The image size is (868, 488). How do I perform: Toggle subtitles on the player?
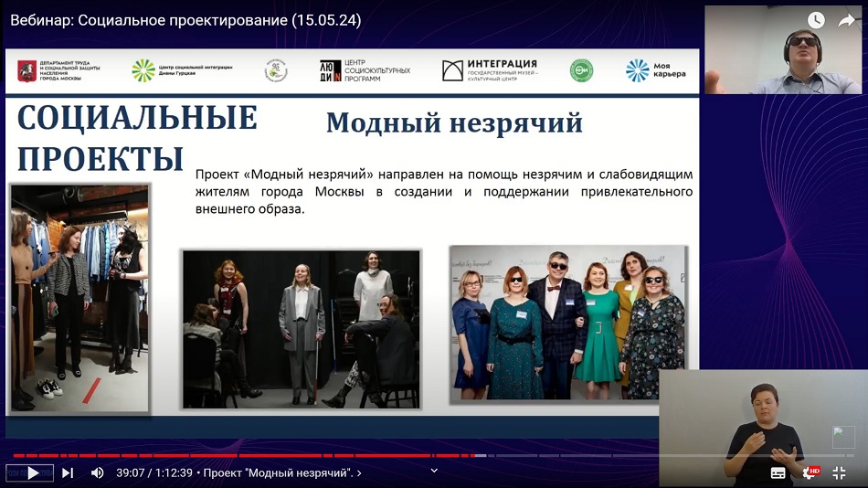click(778, 472)
